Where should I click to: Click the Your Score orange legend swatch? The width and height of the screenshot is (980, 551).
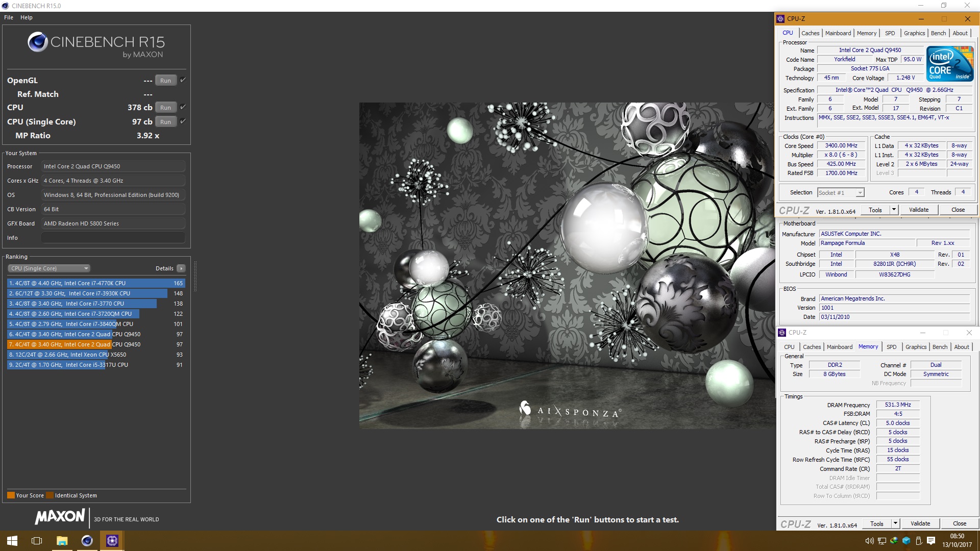point(11,495)
